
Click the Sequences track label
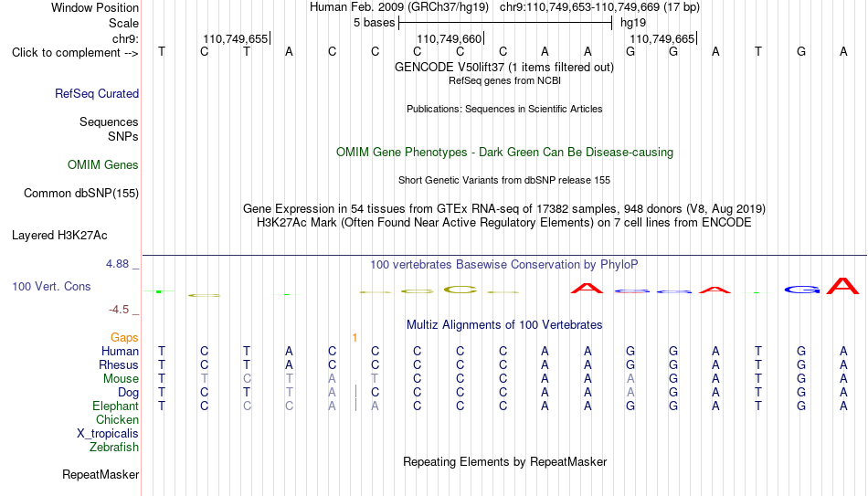(109, 121)
